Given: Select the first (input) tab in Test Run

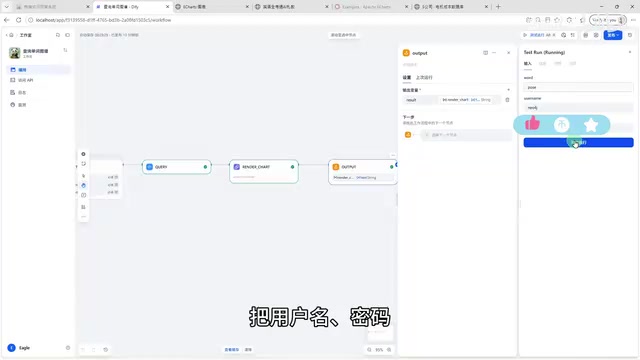Looking at the screenshot, I should 528,63.
